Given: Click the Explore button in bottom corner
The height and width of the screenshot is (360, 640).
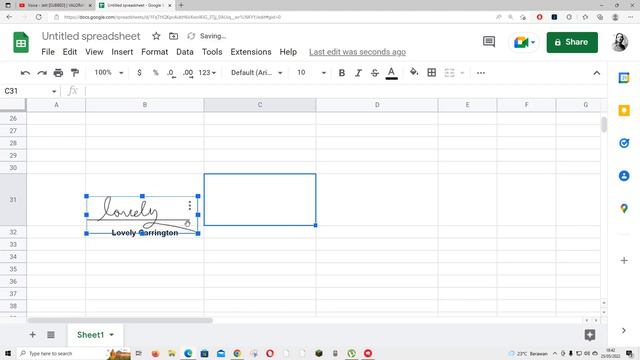Looking at the screenshot, I should tap(590, 335).
